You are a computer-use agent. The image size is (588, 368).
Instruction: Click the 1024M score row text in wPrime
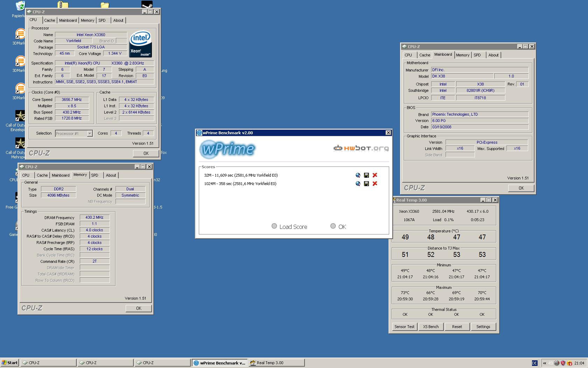pos(240,184)
